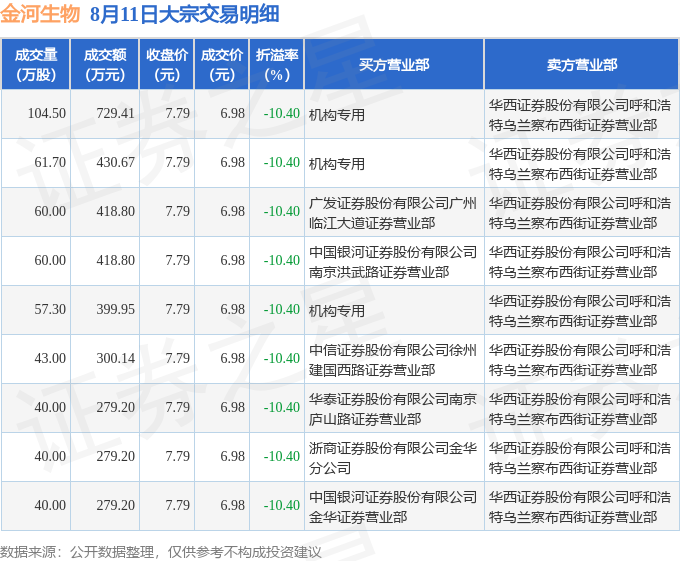Click buyer 中国银河证券南京洪武路证券营业部
Viewport: 680px width, 561px height.
coord(392,262)
